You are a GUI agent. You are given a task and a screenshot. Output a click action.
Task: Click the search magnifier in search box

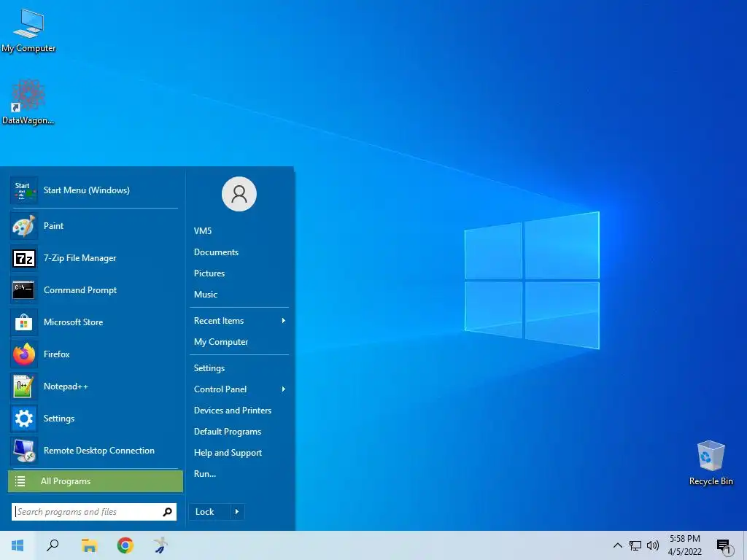[167, 512]
